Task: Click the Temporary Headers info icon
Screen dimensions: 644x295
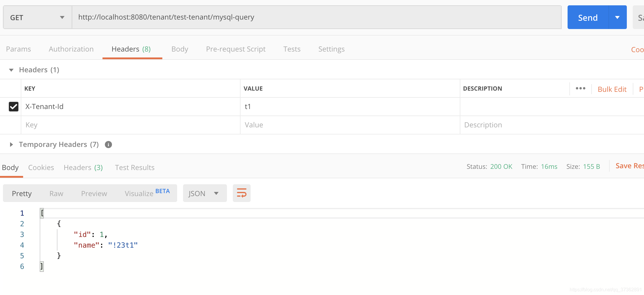Action: click(108, 145)
